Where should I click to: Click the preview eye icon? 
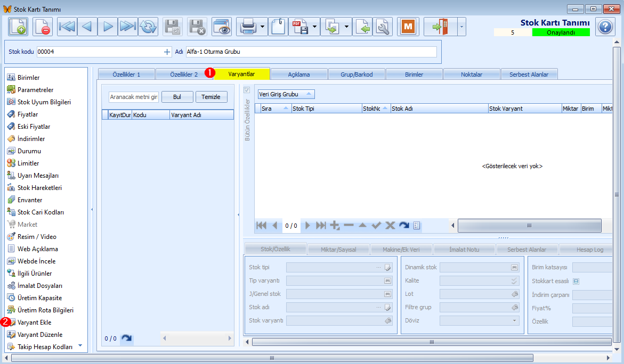tap(222, 27)
